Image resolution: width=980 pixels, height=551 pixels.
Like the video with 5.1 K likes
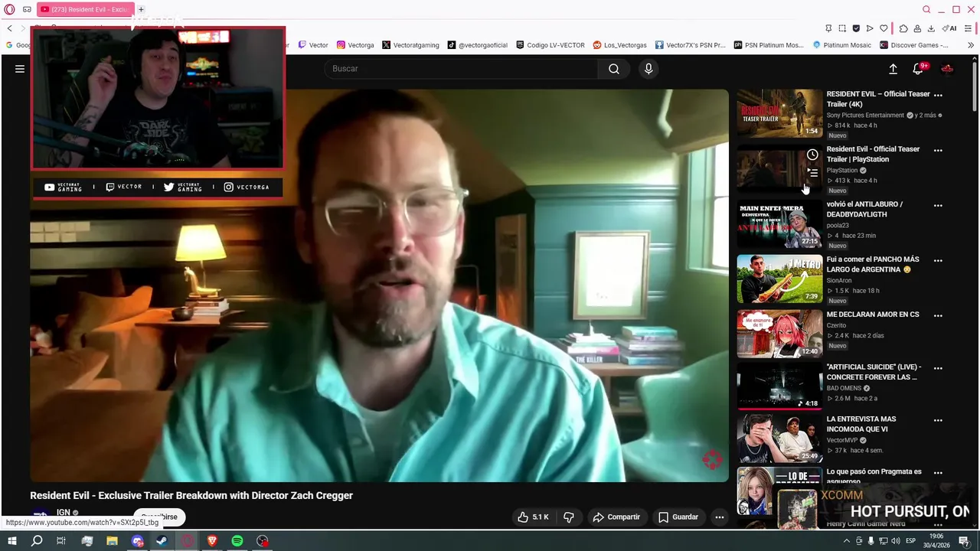click(x=534, y=517)
